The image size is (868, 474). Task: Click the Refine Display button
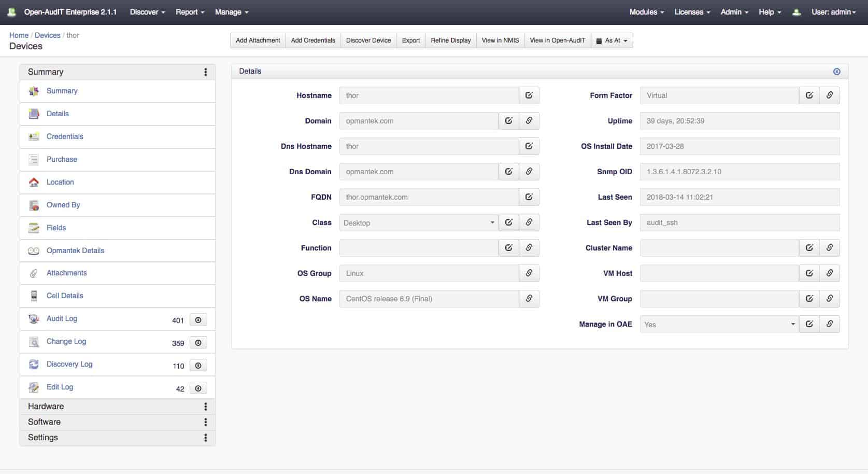451,40
